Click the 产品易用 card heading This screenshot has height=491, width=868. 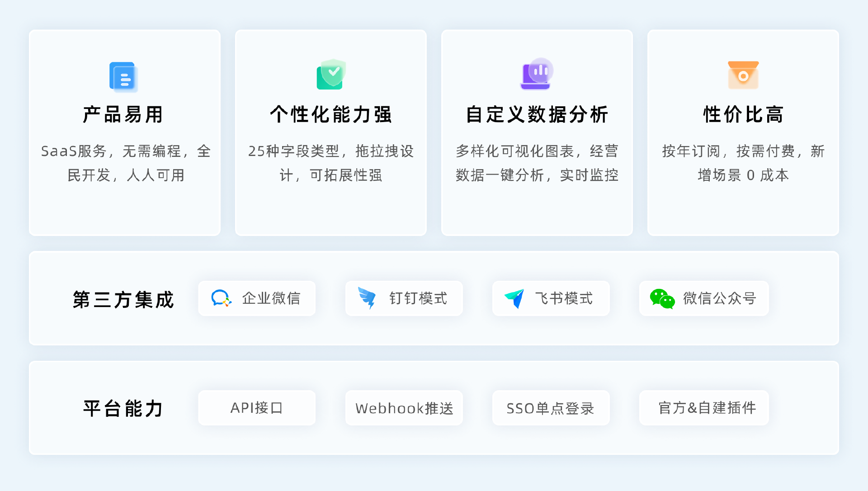coord(123,114)
